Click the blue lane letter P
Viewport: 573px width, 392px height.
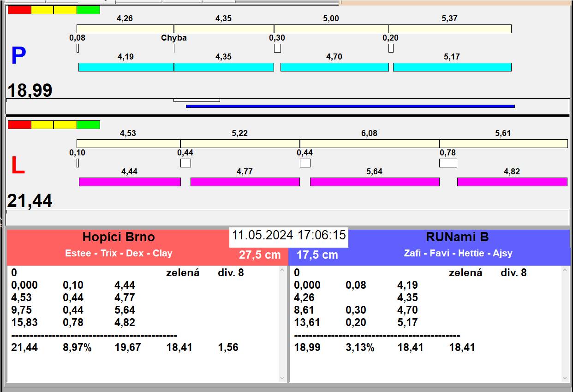tap(18, 56)
